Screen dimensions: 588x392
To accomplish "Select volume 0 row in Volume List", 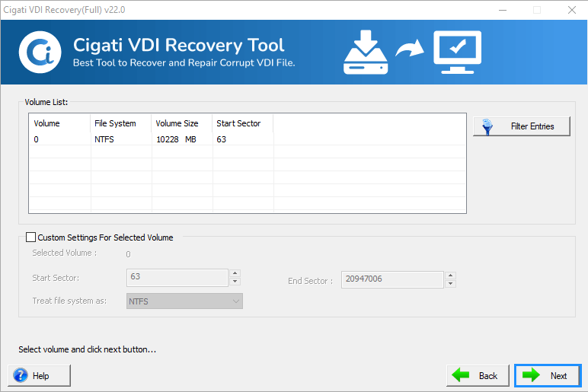I will pyautogui.click(x=247, y=139).
